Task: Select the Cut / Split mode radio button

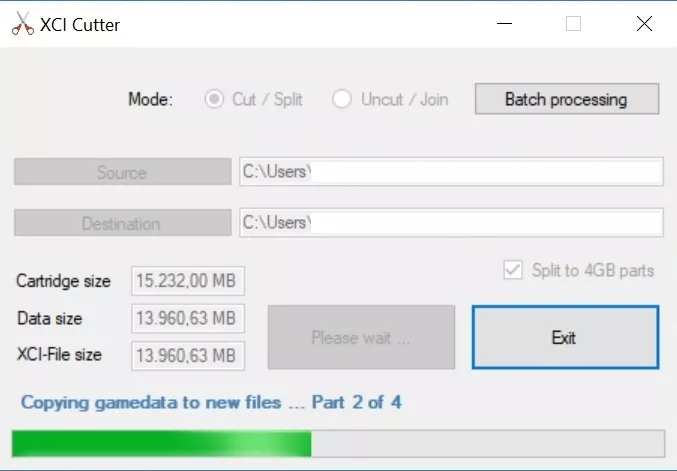Action: pos(213,99)
